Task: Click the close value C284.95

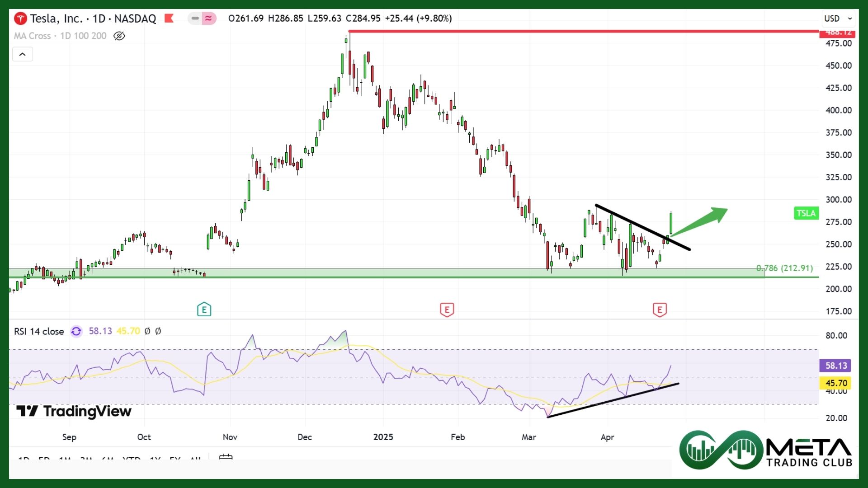Action: coord(363,19)
